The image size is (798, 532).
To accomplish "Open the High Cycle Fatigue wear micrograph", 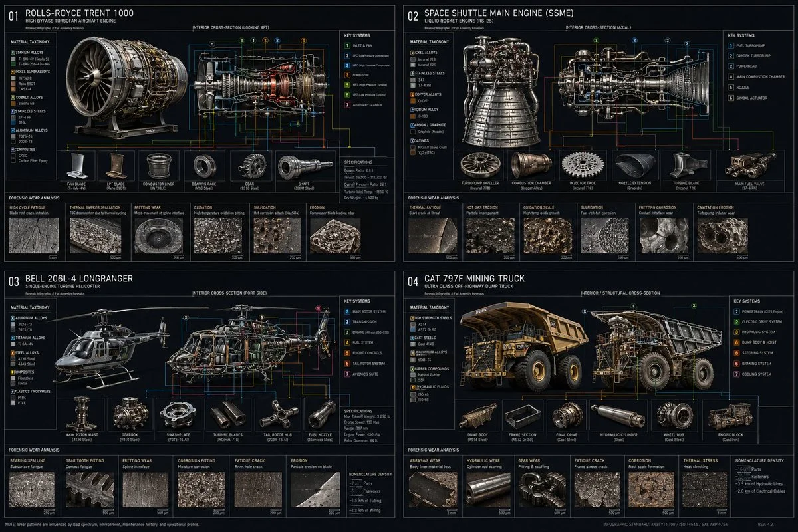I will (x=33, y=237).
